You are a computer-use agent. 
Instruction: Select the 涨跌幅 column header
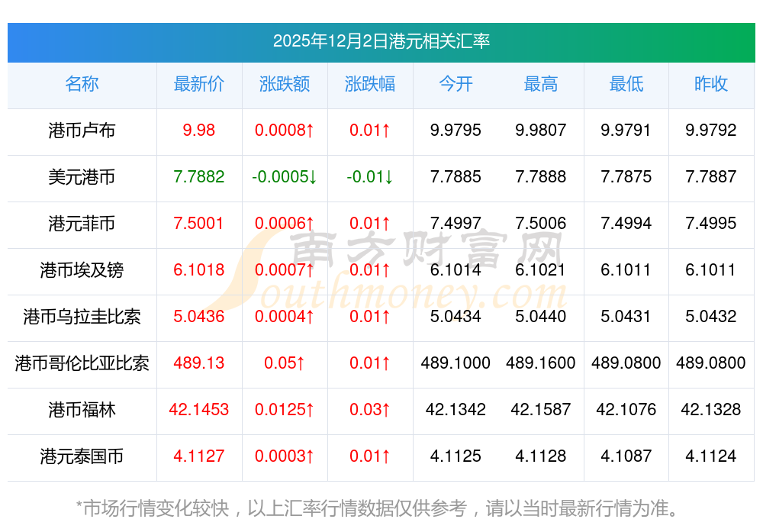[370, 84]
